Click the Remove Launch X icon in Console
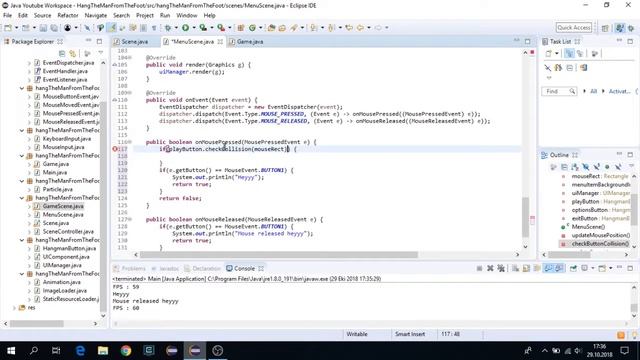Screen dimensions: 640x360 point(490,268)
